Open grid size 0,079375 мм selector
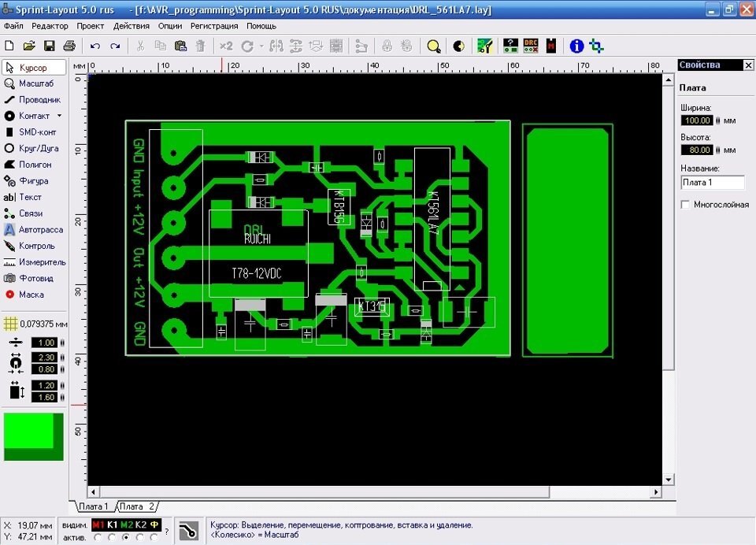Viewport: 756px width, 545px height. (34, 324)
